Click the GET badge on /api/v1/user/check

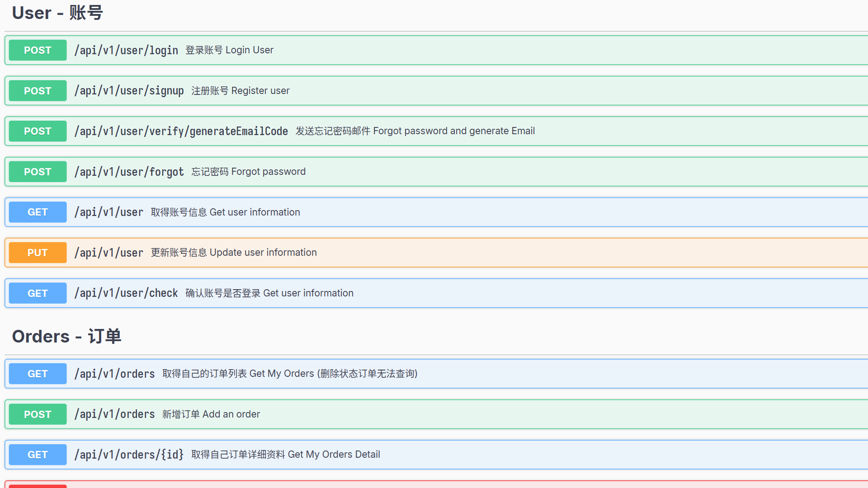pos(37,293)
